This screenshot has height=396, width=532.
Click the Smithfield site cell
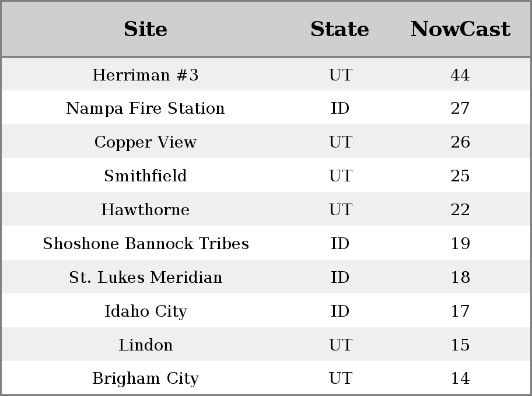click(145, 176)
